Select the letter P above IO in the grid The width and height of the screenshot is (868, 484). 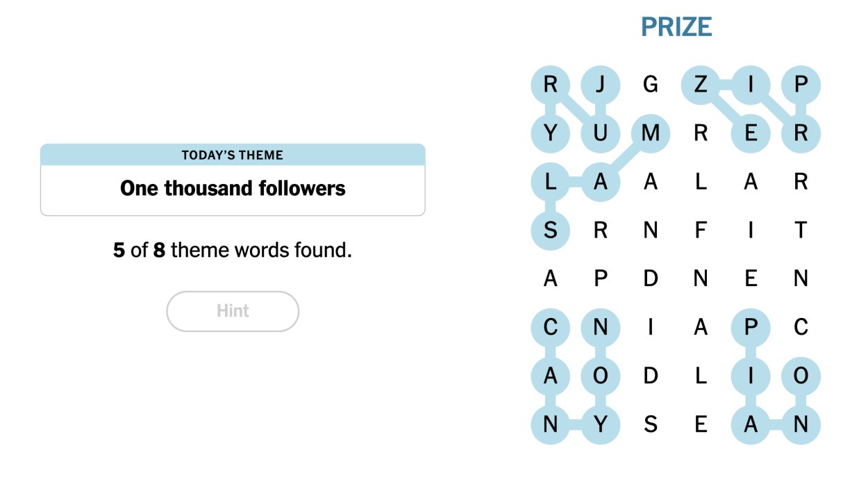pyautogui.click(x=751, y=328)
